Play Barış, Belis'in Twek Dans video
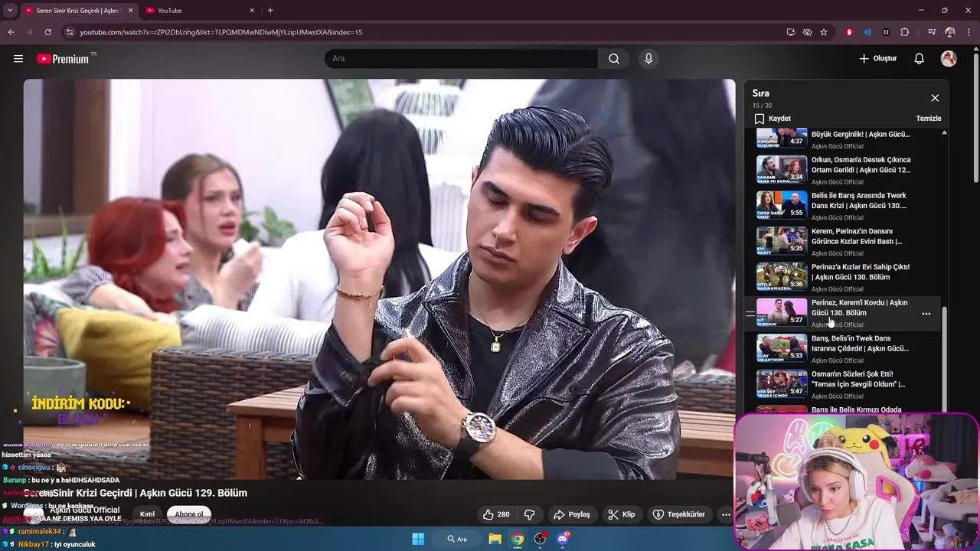Image resolution: width=980 pixels, height=551 pixels. coord(844,348)
